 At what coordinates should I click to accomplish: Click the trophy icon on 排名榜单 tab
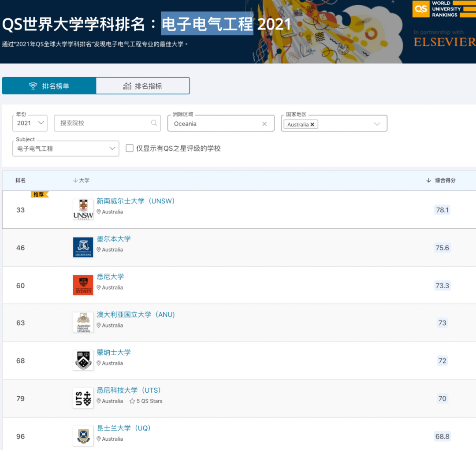coord(33,86)
